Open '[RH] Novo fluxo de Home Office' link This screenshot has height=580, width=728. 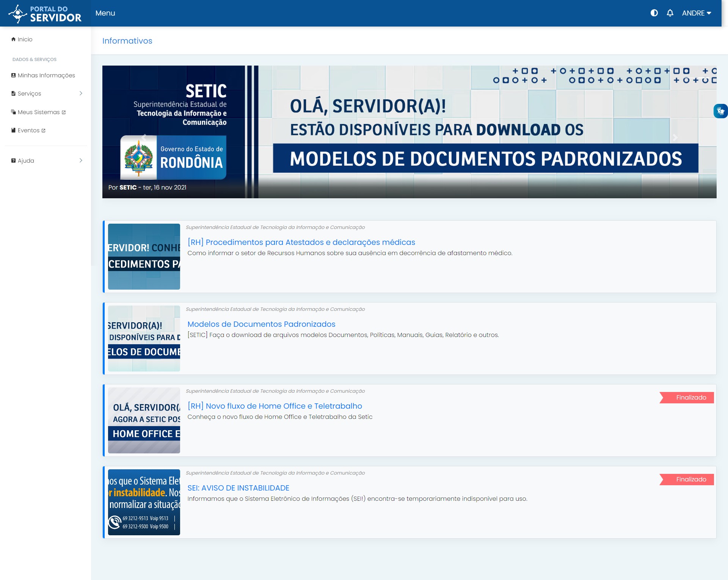275,406
